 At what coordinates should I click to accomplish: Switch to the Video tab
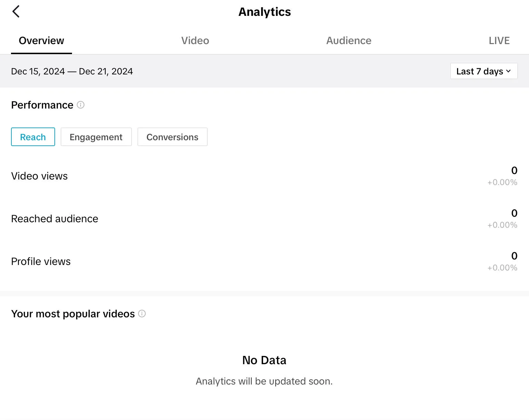[195, 41]
